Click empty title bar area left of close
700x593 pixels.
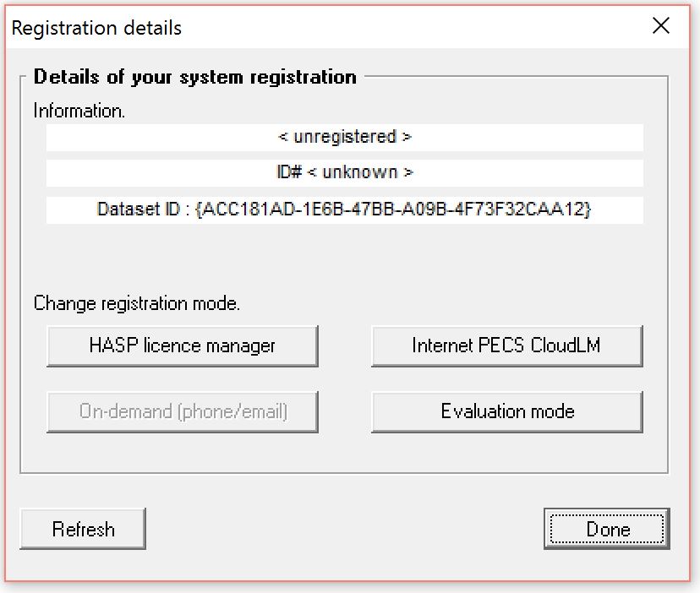coord(423,27)
